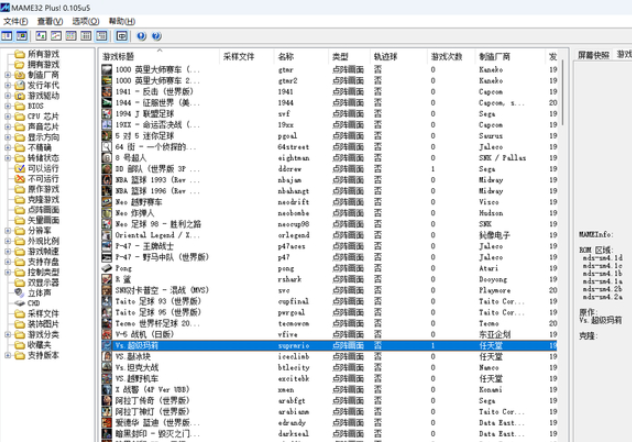This screenshot has height=442, width=632.
Task: Expand the CPU 芯片 tree folder
Action: click(x=8, y=116)
